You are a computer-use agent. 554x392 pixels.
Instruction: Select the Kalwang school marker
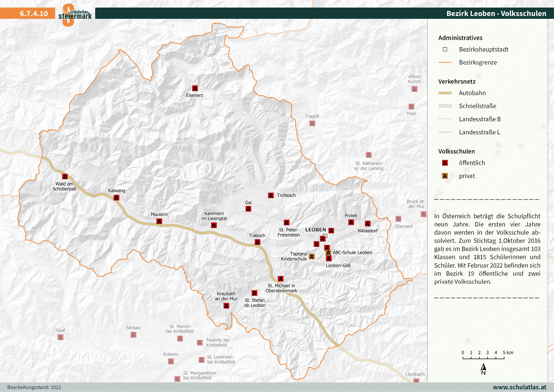coord(116,198)
